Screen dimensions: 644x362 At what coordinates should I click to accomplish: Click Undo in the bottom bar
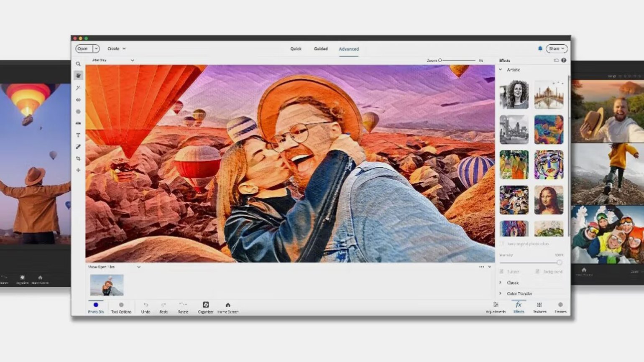coord(146,307)
